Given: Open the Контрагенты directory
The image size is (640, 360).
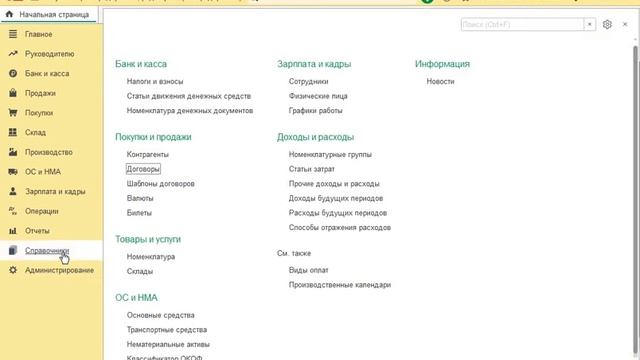Looking at the screenshot, I should pos(148,154).
